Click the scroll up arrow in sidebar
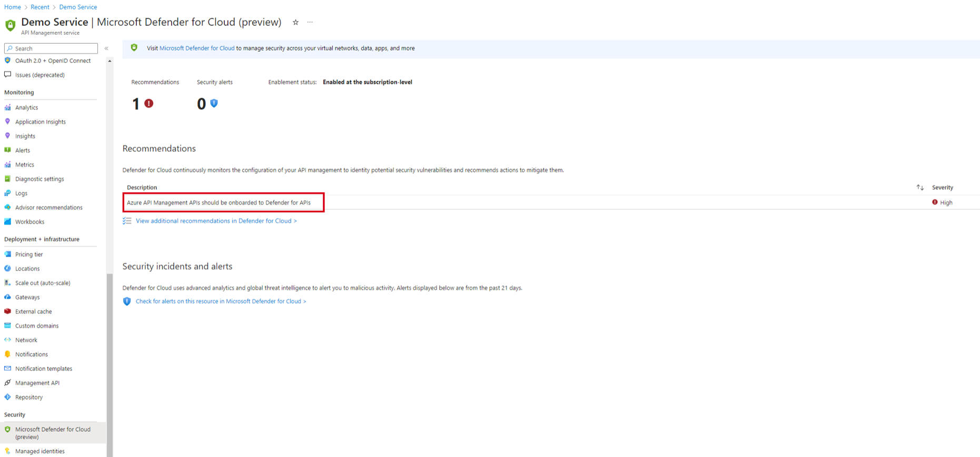Screen dimensions: 980x457 tap(110, 61)
